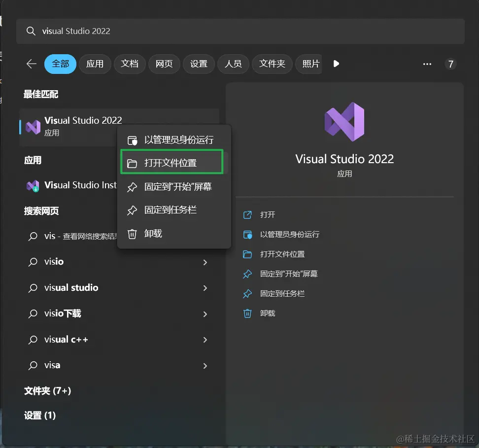
Task: Expand the visual c++ suggestion chevron
Action: [205, 340]
